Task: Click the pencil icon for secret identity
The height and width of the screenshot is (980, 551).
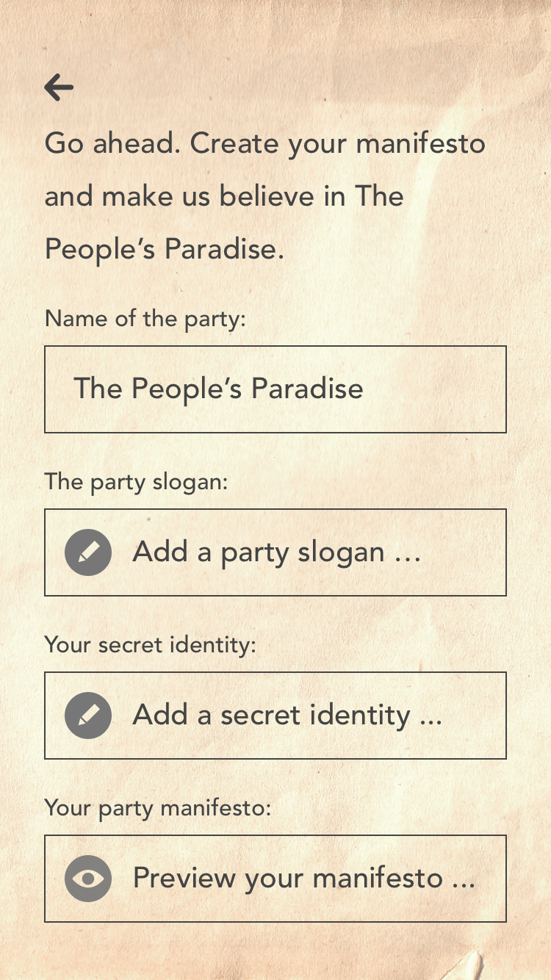Action: coord(88,716)
